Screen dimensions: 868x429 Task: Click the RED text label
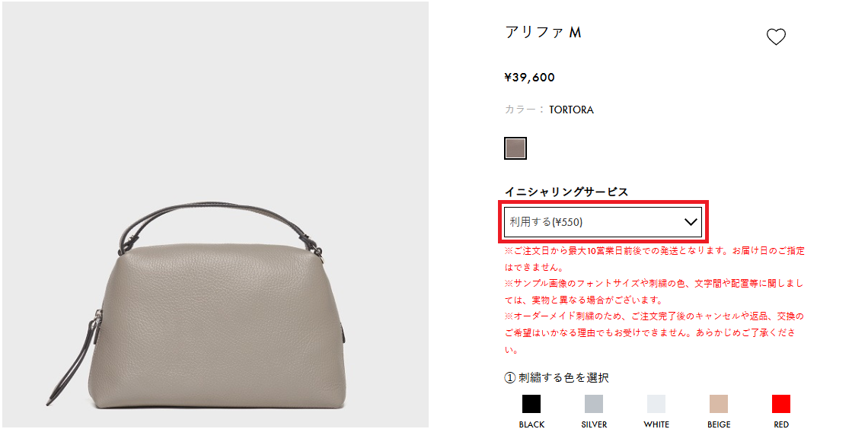click(x=781, y=424)
